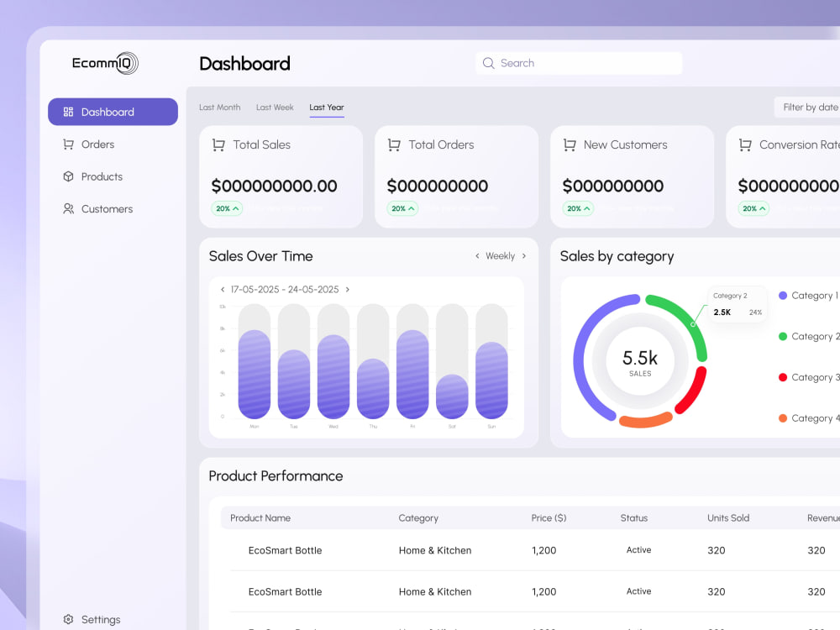Screen dimensions: 840x630
Task: Click the orange segment of donut chart
Action: tap(645, 421)
